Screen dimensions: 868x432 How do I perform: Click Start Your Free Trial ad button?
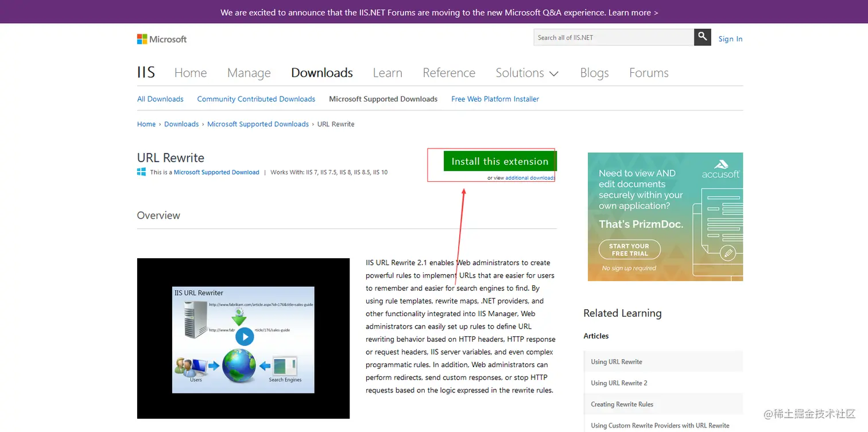pyautogui.click(x=630, y=250)
